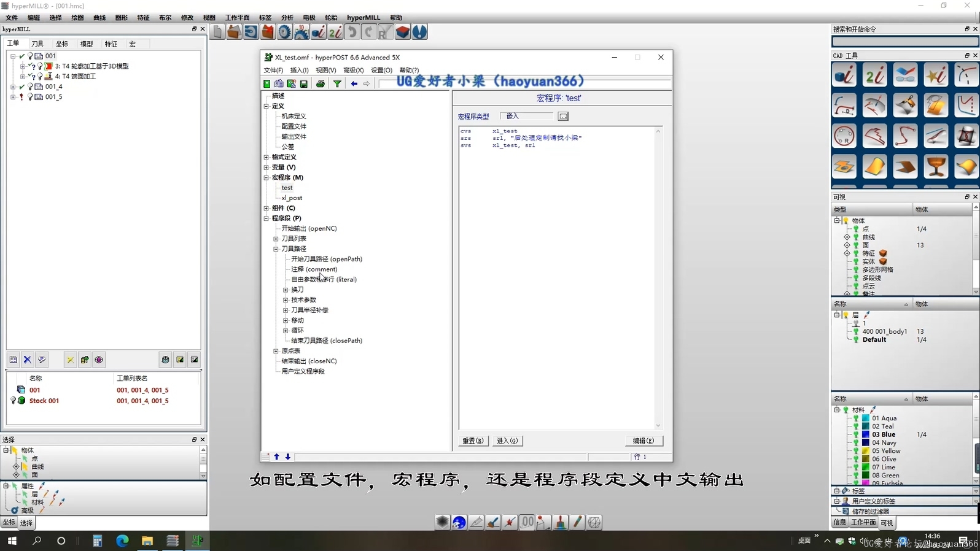This screenshot has width=980, height=551.
Task: Click the blue back arrow in hyperPOST toolbar
Action: (x=354, y=84)
